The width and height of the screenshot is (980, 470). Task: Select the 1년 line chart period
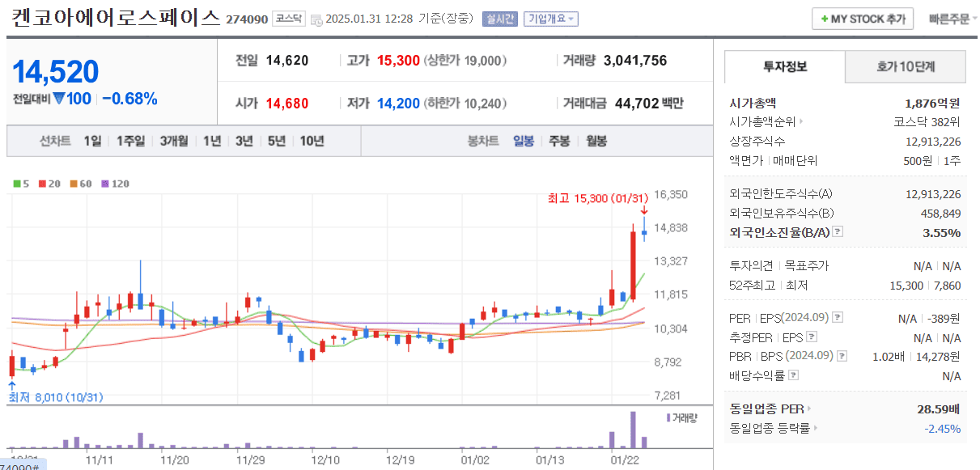click(212, 141)
